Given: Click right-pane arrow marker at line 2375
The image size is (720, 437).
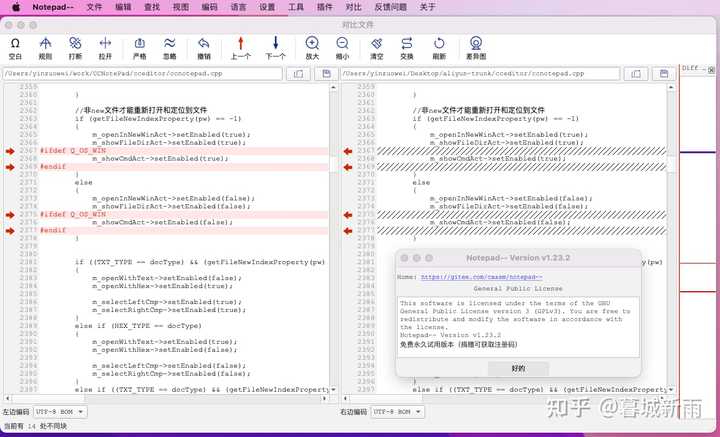Looking at the screenshot, I should click(x=348, y=215).
